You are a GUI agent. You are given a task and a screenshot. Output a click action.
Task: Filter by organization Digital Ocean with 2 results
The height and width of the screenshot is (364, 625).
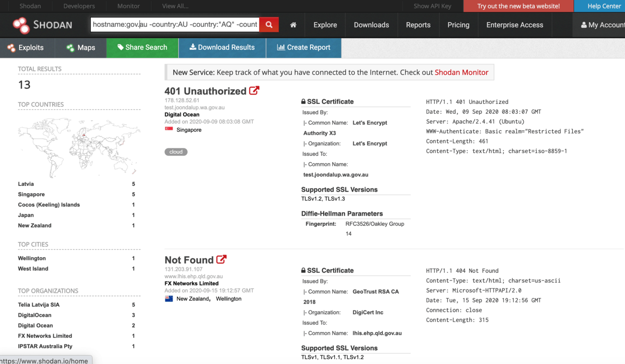coord(36,325)
